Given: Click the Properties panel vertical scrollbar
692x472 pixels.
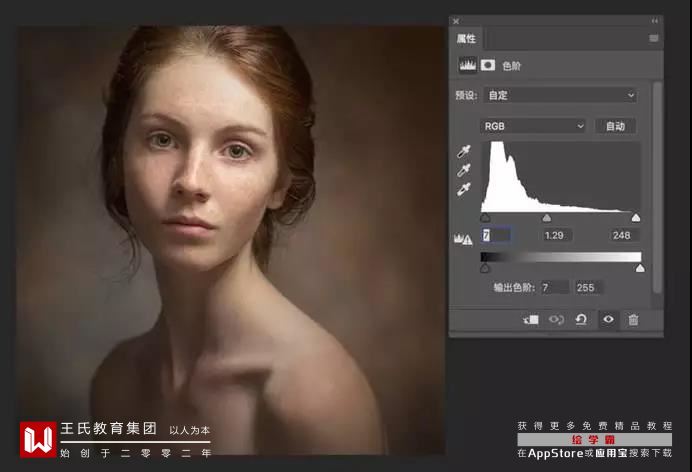Looking at the screenshot, I should coord(657,187).
